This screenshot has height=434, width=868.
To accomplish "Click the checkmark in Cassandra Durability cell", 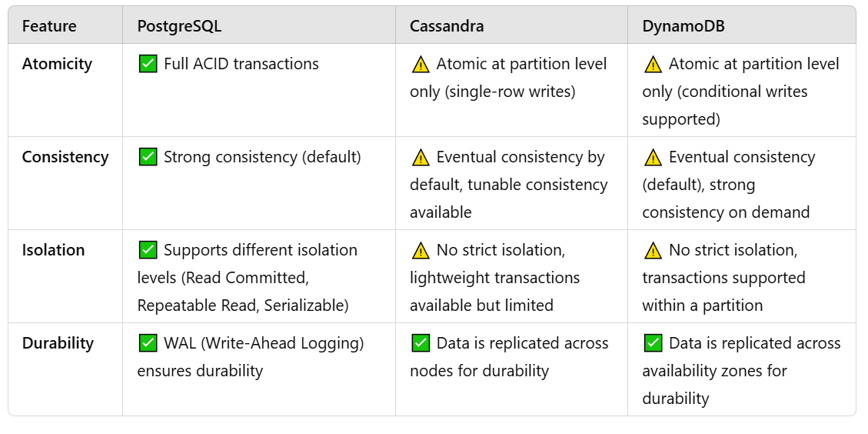I will (421, 343).
